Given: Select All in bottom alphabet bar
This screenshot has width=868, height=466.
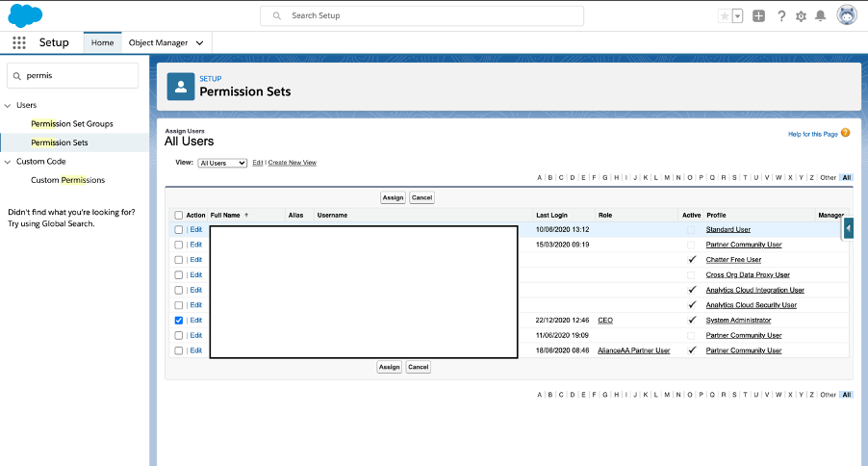Looking at the screenshot, I should (847, 395).
